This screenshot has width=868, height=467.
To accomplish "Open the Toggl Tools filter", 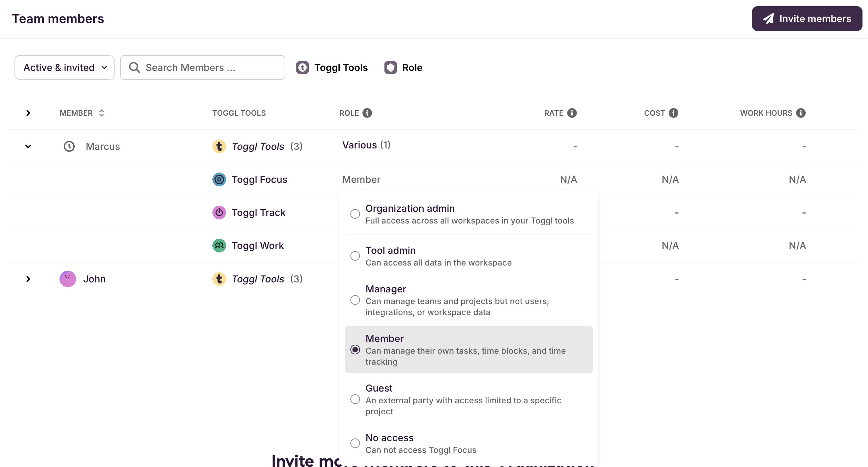I will point(332,68).
